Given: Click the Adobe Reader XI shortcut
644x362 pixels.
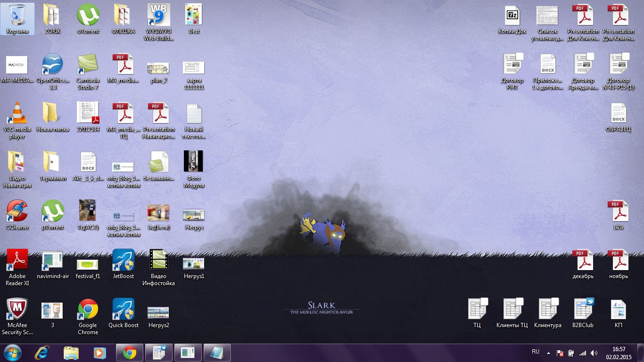Looking at the screenshot, I should pyautogui.click(x=17, y=268).
